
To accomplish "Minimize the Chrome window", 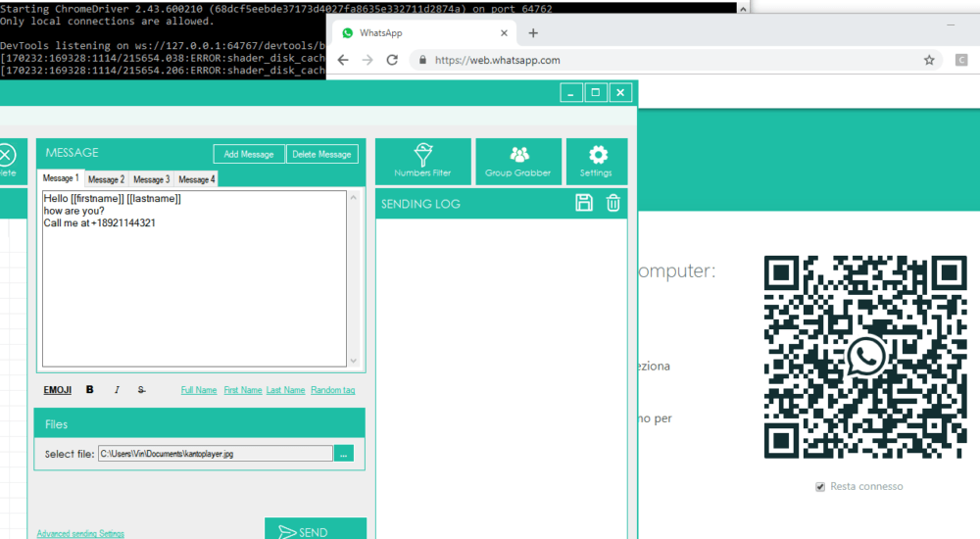I will 951,24.
